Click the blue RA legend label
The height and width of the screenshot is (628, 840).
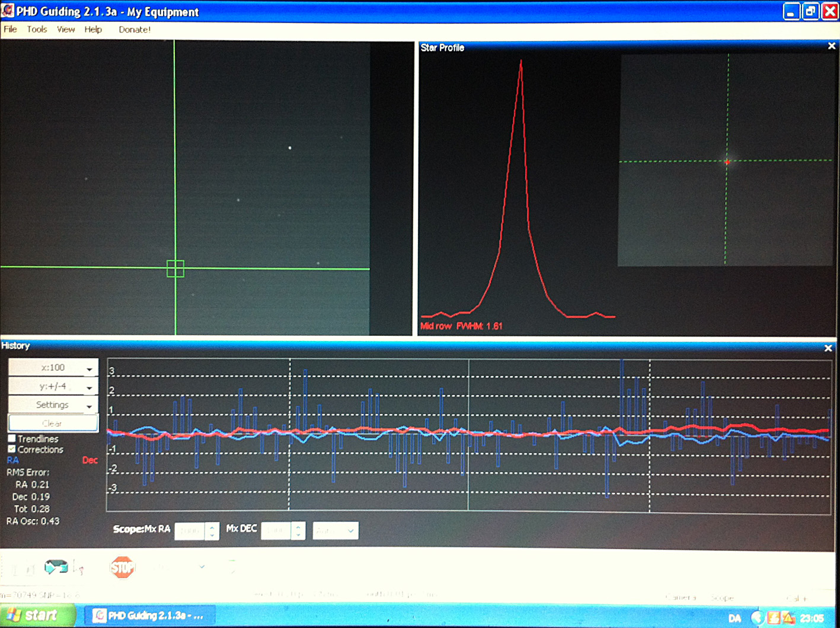tap(12, 460)
